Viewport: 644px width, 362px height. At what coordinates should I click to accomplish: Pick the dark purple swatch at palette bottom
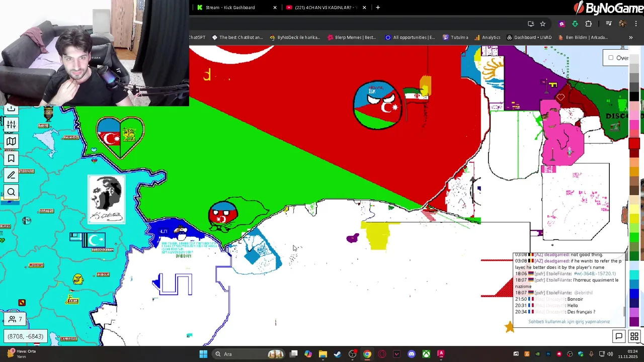(634, 322)
